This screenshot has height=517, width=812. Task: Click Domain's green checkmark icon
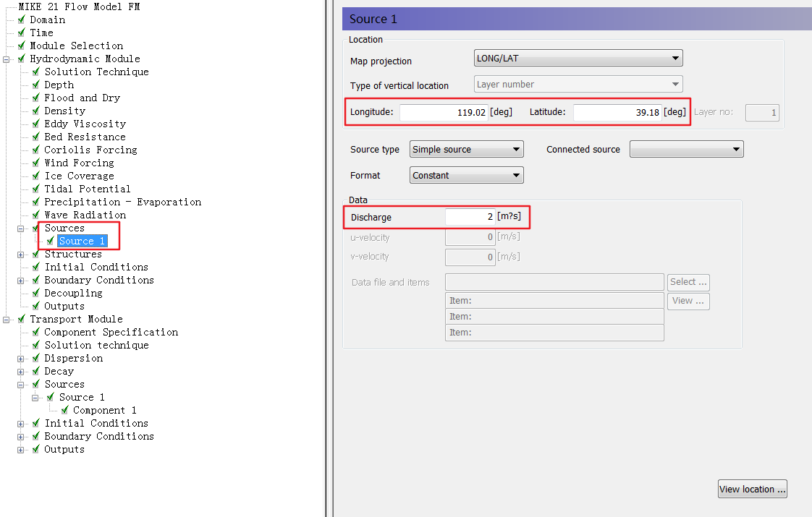(x=21, y=20)
